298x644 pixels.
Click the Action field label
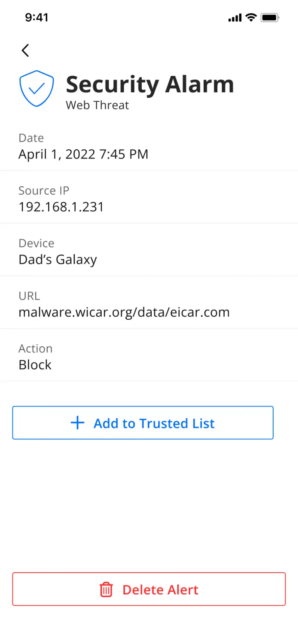35,349
